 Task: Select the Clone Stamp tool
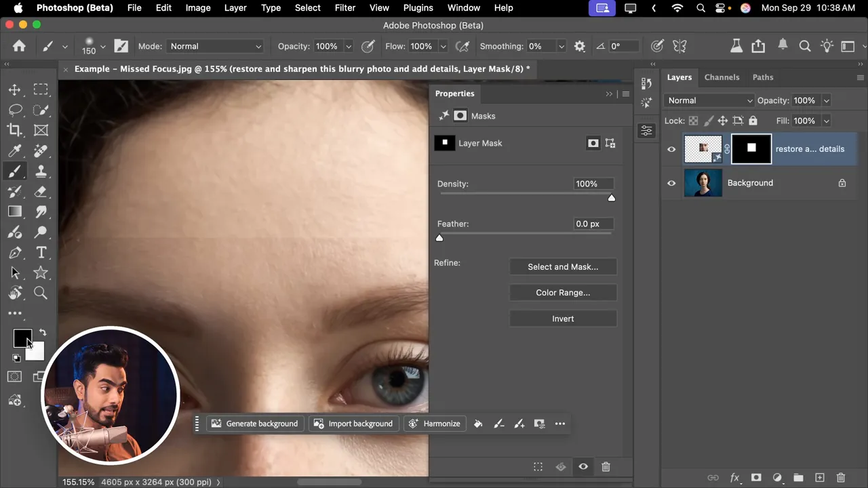(x=41, y=171)
